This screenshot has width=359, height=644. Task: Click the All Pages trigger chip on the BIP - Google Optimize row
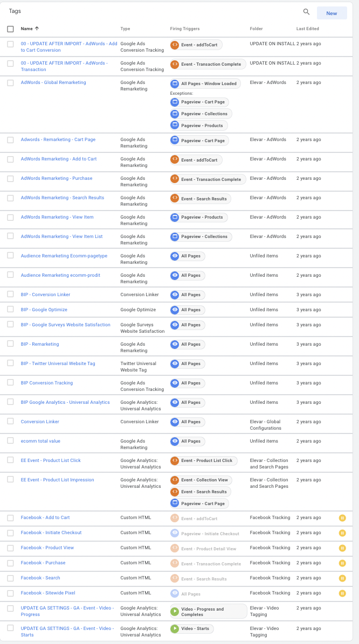pos(188,310)
